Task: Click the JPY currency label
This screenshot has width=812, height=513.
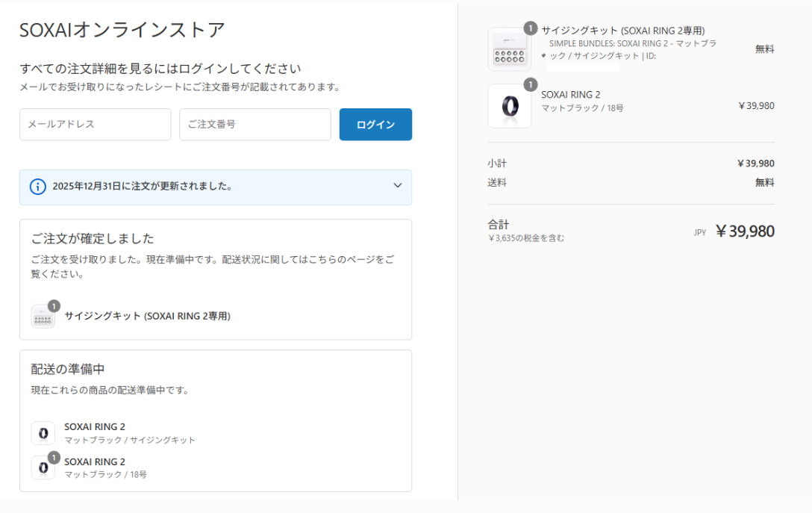Action: (x=700, y=233)
